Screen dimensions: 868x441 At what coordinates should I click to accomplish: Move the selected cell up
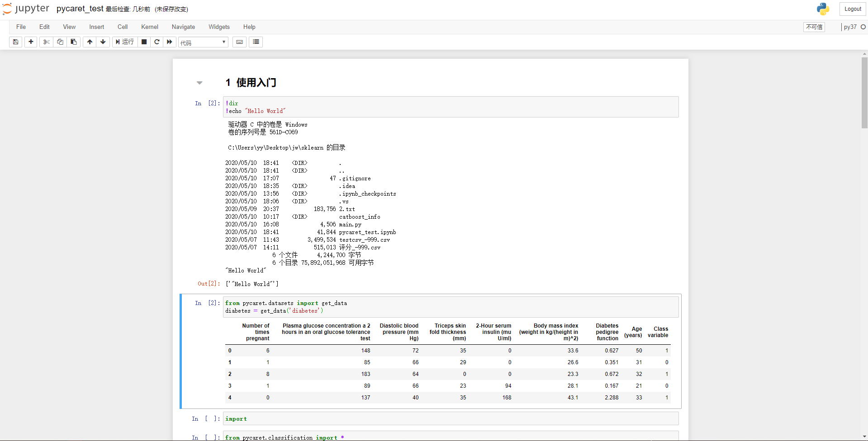(x=89, y=42)
